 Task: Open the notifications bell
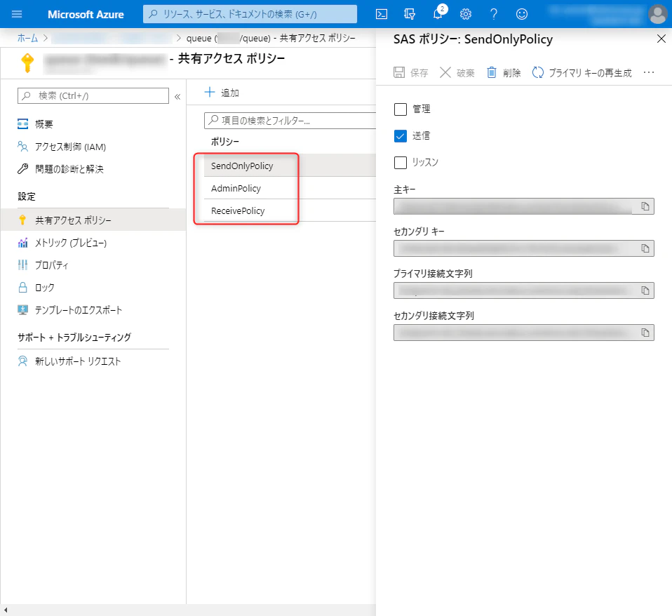click(438, 14)
